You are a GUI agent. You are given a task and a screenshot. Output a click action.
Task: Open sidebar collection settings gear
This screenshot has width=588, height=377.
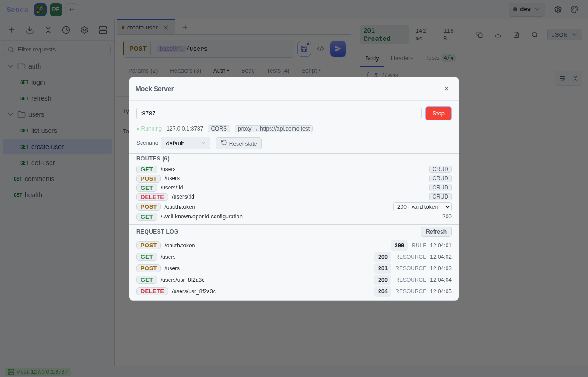click(x=85, y=30)
